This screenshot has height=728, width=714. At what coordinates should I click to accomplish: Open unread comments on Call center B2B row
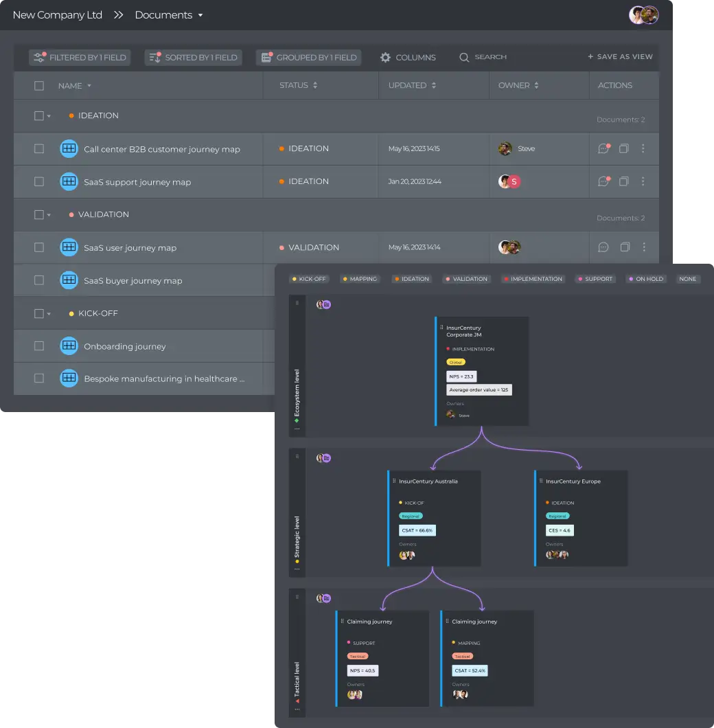[x=604, y=148]
